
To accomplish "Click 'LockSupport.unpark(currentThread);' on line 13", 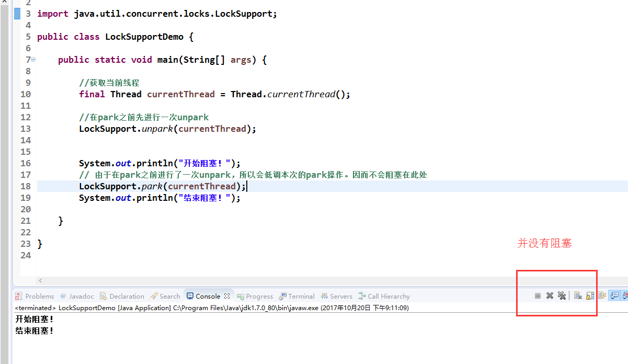I will click(168, 129).
